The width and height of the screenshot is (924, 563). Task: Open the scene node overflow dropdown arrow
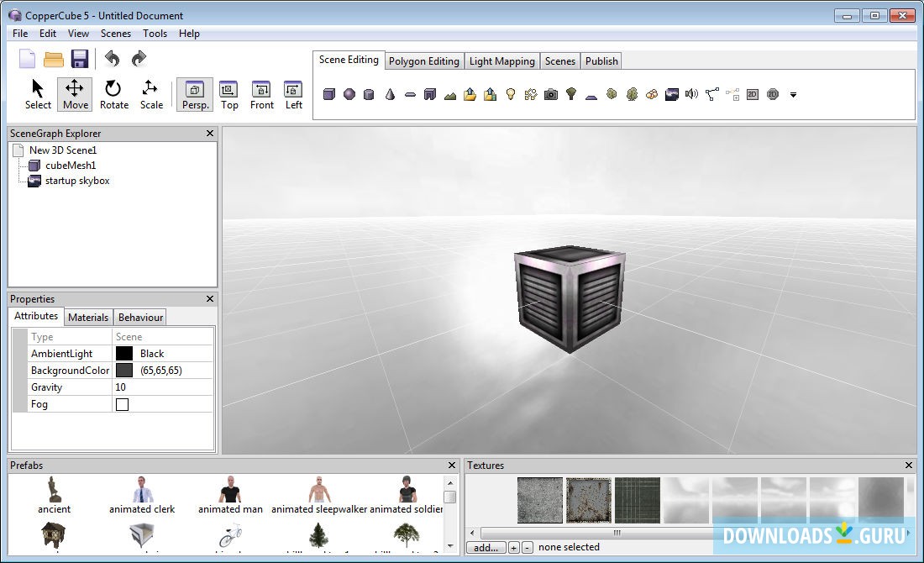pos(793,95)
